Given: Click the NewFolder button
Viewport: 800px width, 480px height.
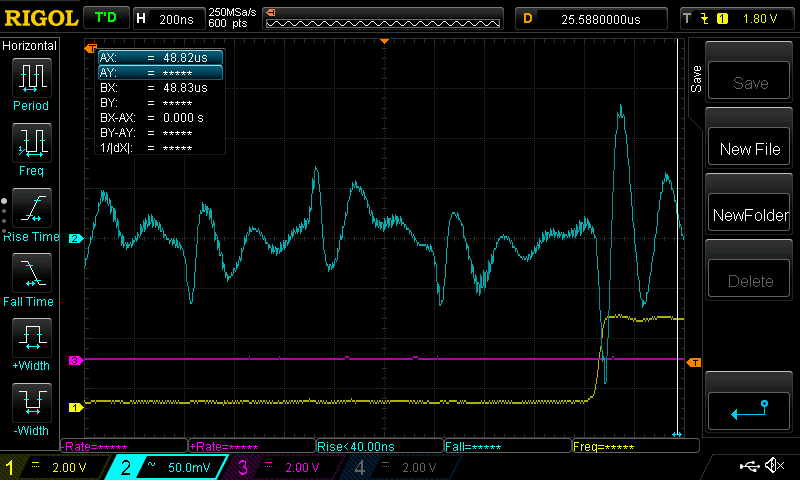Looking at the screenshot, I should pos(749,212).
